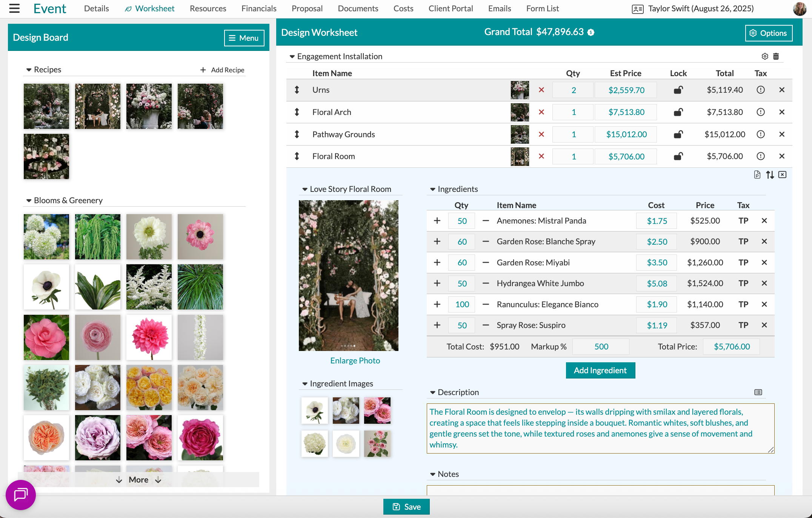Toggle tax setting for Urns row

[760, 90]
